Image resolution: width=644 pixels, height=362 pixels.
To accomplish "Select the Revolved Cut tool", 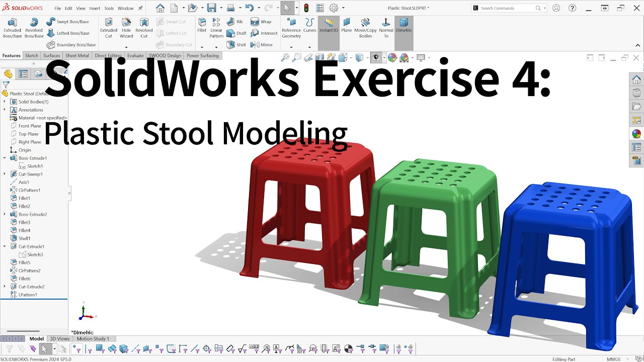I will point(144,28).
